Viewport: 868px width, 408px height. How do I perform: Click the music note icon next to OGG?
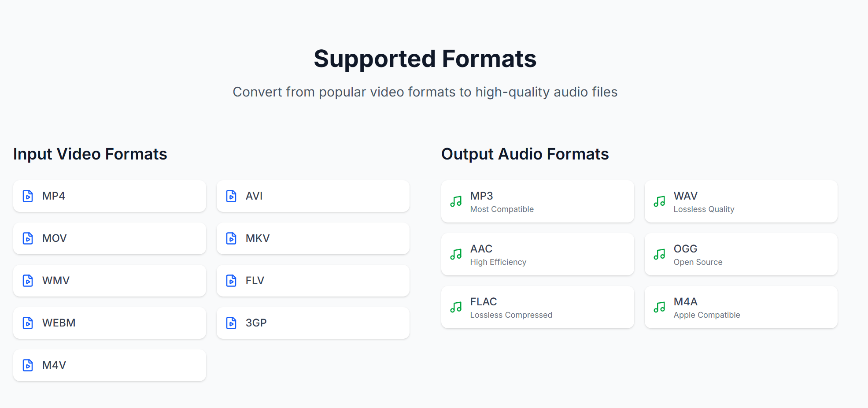click(659, 254)
